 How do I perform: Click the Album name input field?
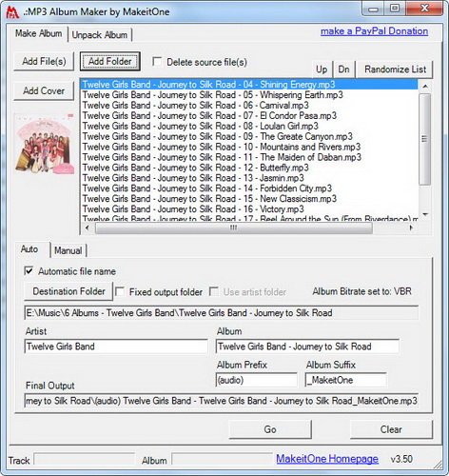(307, 347)
